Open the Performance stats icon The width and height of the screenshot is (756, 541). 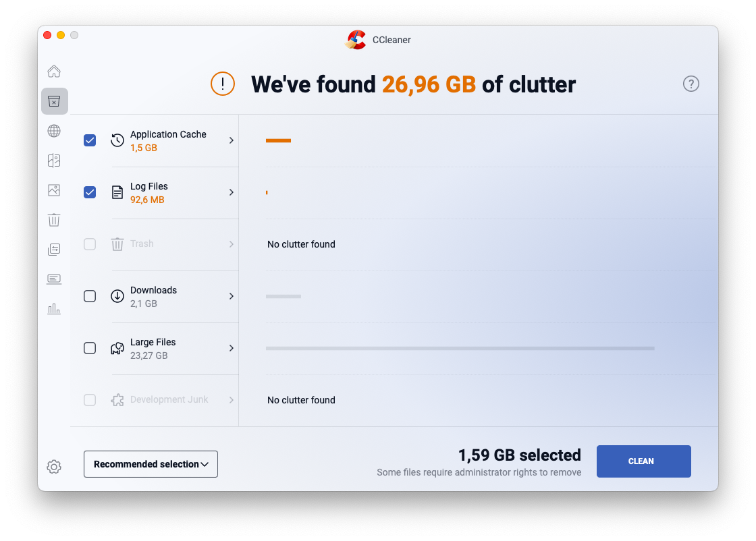point(54,308)
